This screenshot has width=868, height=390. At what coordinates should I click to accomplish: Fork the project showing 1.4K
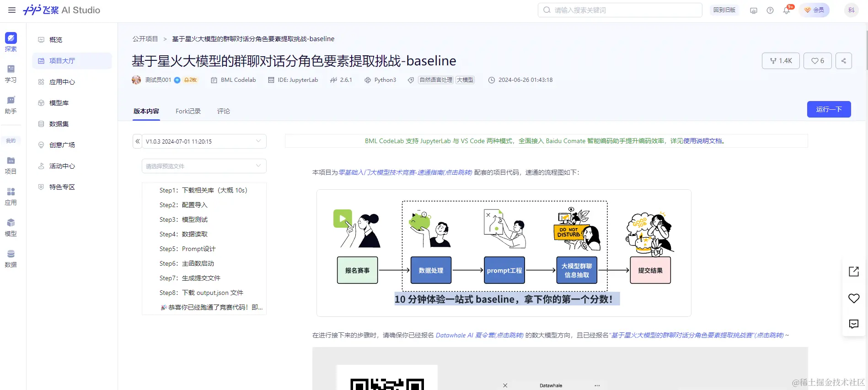point(781,61)
